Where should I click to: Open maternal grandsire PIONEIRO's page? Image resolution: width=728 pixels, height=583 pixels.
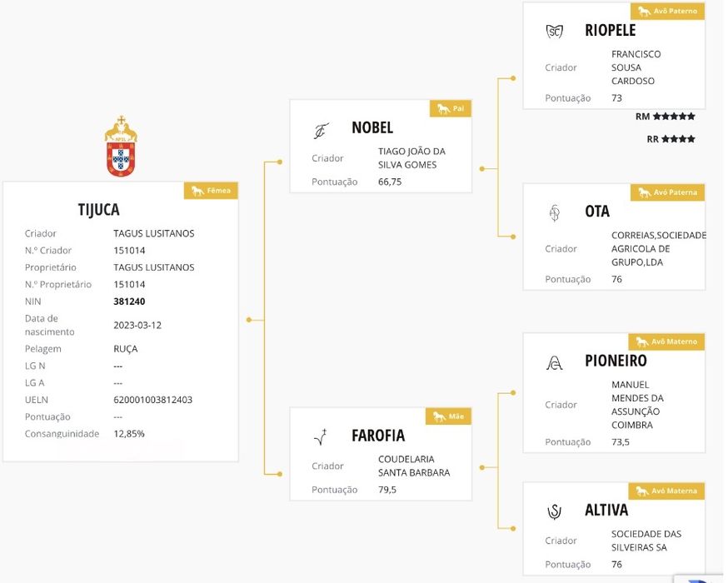click(x=616, y=361)
